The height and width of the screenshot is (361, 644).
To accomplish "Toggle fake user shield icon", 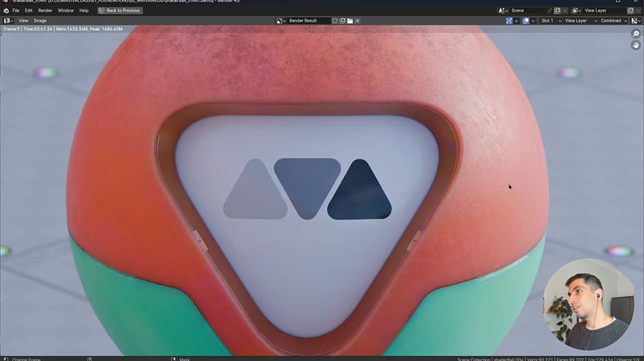I will (334, 21).
